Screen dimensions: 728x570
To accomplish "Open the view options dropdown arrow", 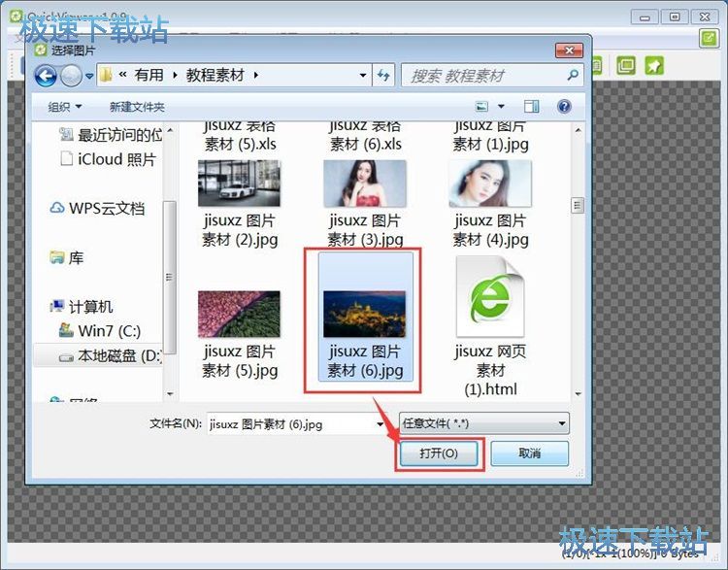I will 501,107.
